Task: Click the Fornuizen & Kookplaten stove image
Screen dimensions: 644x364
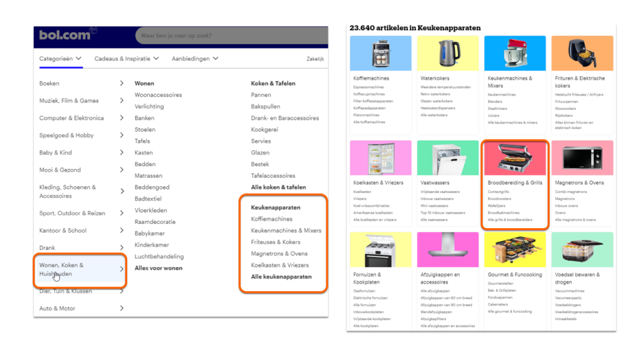Action: click(x=380, y=250)
